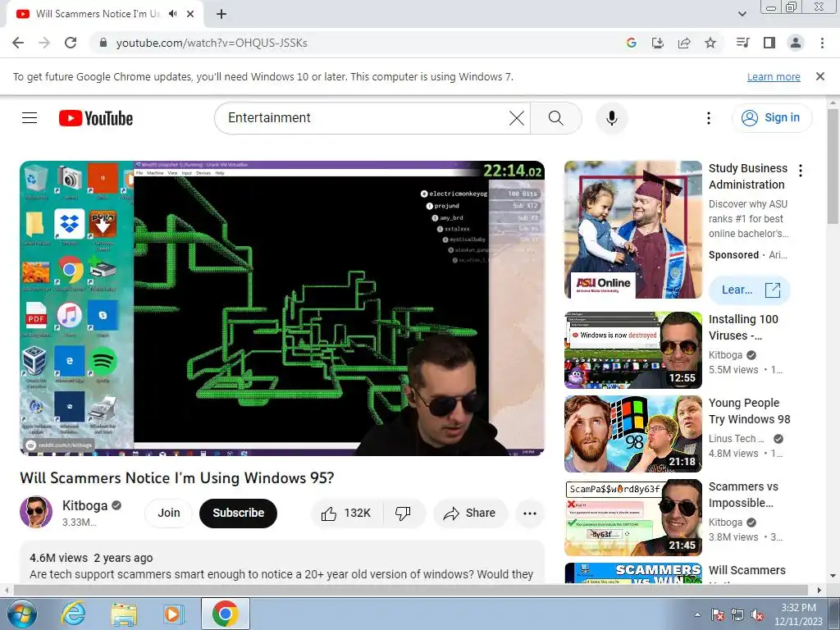This screenshot has width=840, height=630.
Task: Sign in to YouTube
Action: tap(771, 118)
